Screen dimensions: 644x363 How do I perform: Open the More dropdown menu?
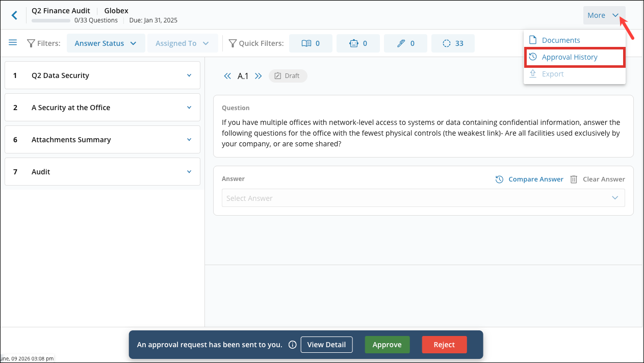pos(604,15)
